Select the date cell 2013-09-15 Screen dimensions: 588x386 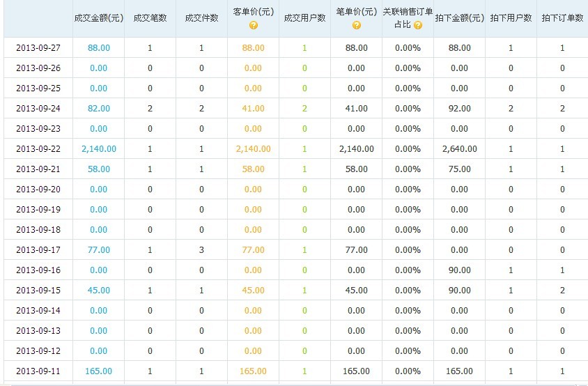[x=38, y=291]
